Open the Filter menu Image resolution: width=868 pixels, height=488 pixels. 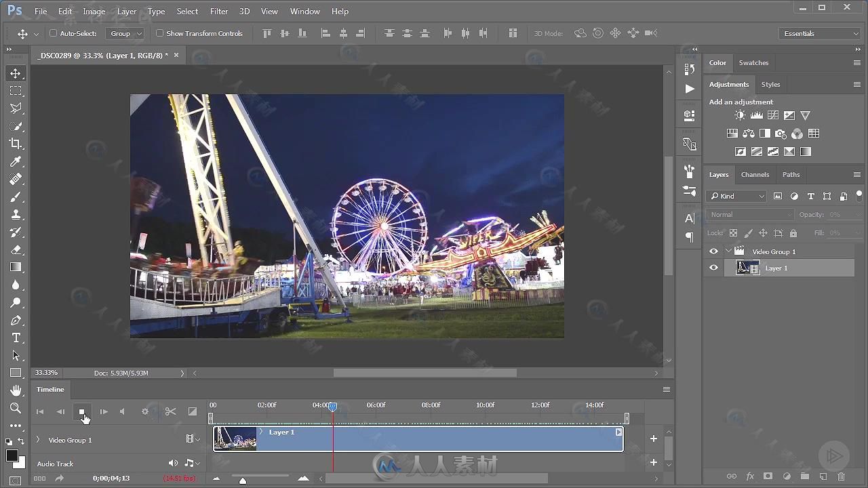coord(219,12)
